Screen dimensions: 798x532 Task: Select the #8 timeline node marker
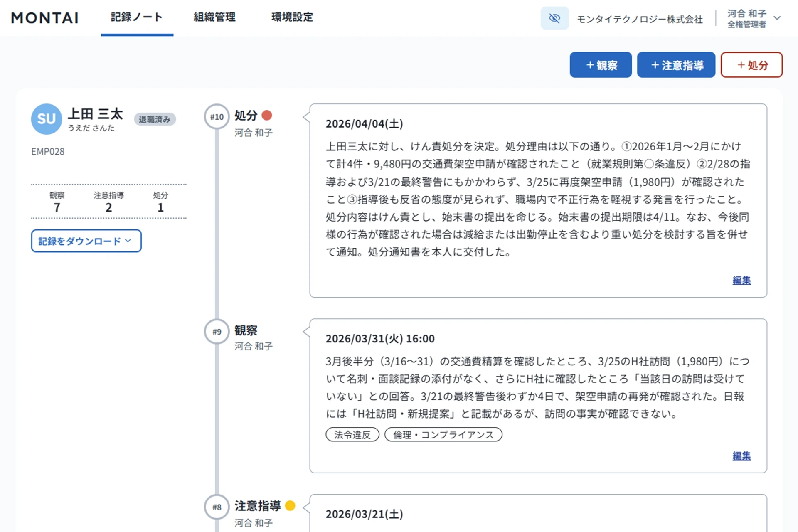tap(216, 507)
